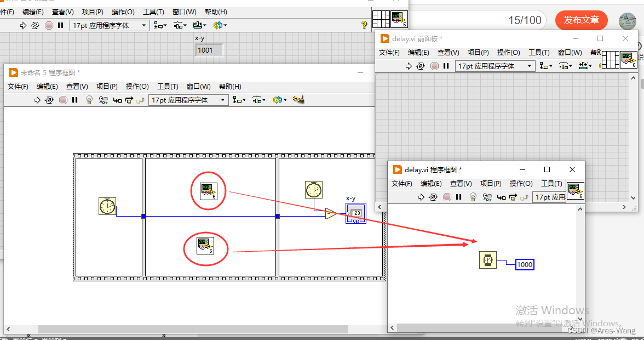Run VI from top front panel toolbar
Viewport: 644px width, 340px height.
23,25
